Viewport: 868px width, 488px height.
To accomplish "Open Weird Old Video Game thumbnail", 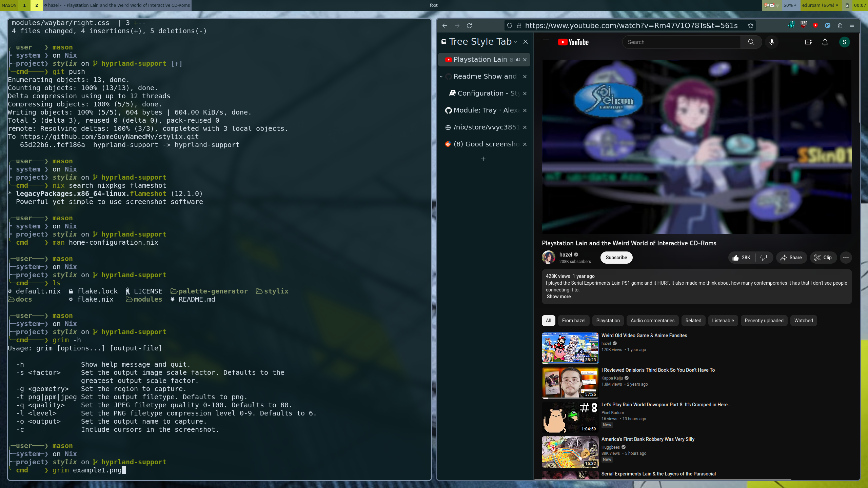I will point(570,348).
